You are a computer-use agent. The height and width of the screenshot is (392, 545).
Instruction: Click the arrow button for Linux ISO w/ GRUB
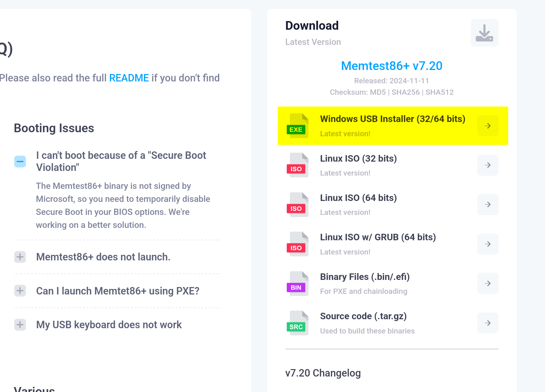tap(487, 244)
